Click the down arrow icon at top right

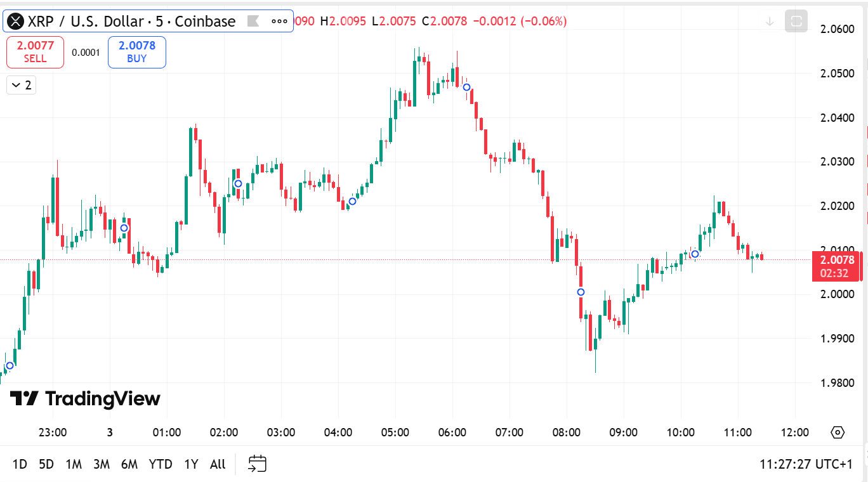pyautogui.click(x=770, y=21)
